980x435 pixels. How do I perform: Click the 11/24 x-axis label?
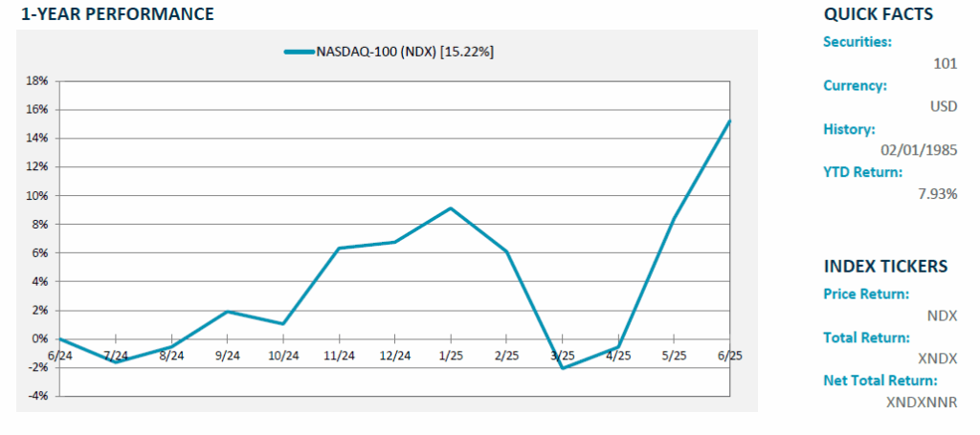[340, 357]
